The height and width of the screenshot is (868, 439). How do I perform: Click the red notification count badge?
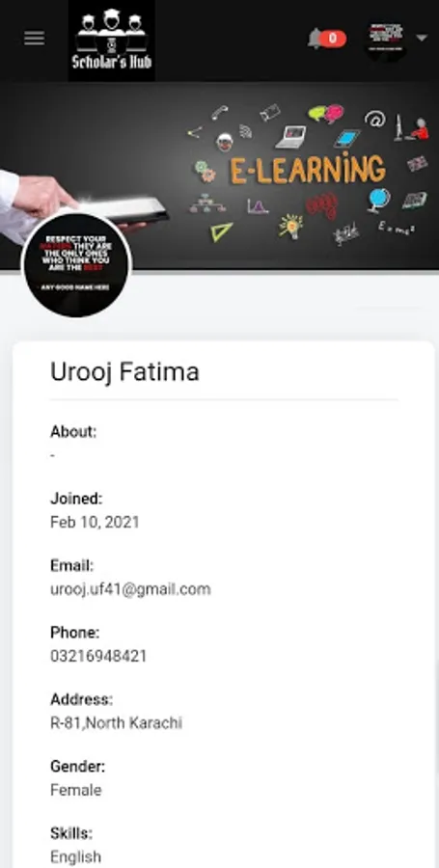(x=333, y=39)
